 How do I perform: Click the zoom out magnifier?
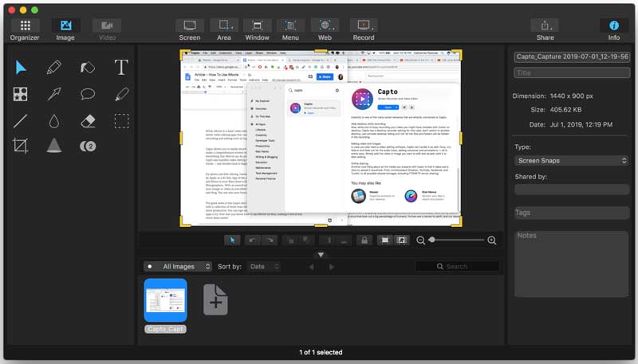pos(421,241)
